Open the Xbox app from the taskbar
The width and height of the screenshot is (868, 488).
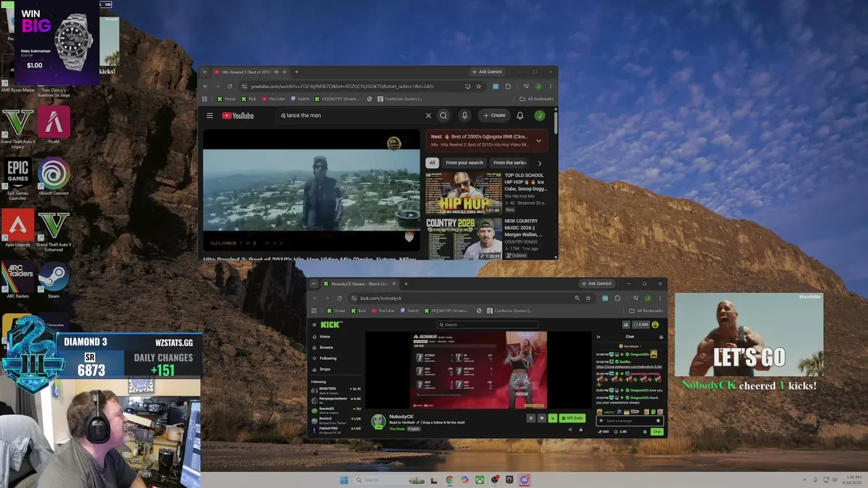pyautogui.click(x=479, y=480)
